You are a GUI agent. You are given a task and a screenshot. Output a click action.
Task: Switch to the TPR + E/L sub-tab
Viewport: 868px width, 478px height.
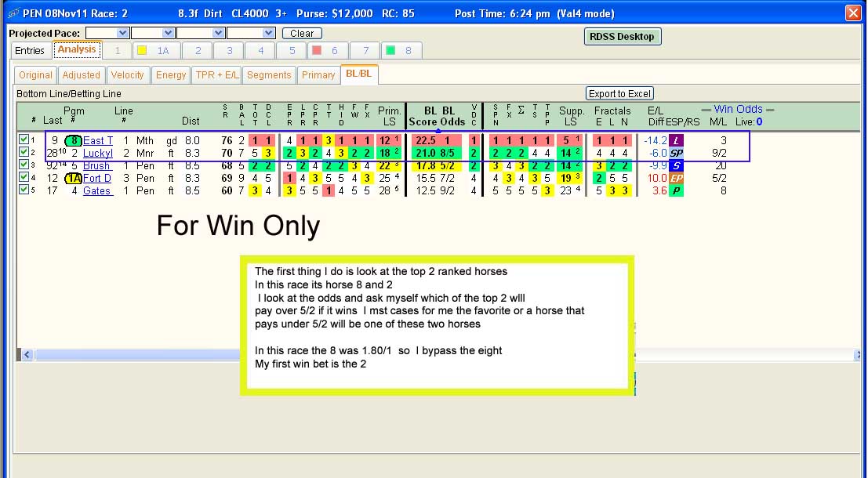coord(217,74)
